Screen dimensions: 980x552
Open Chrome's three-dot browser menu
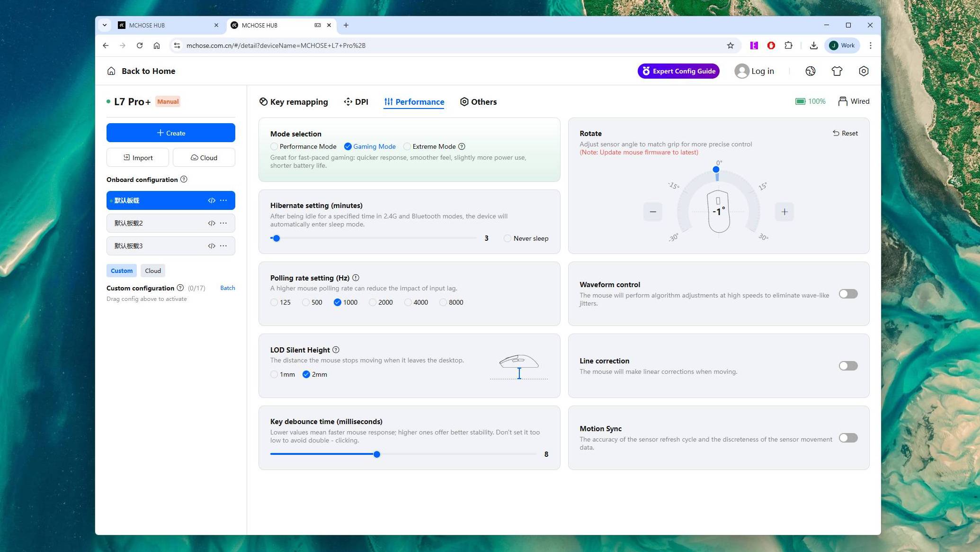(x=870, y=45)
